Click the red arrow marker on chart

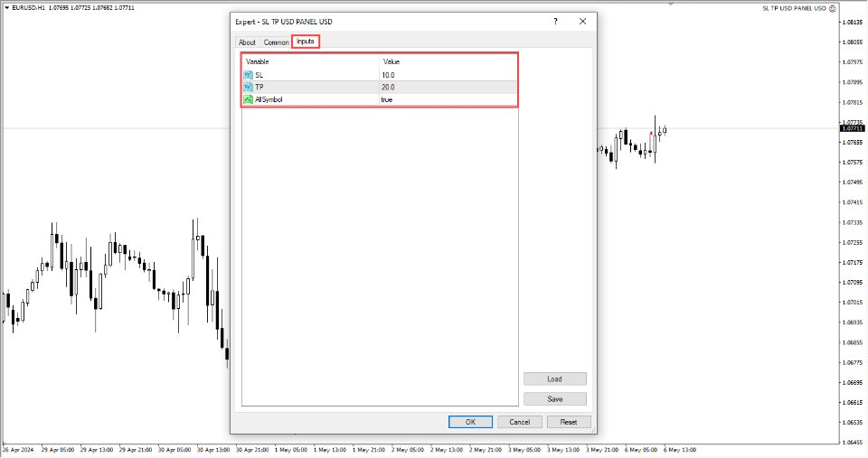click(652, 133)
